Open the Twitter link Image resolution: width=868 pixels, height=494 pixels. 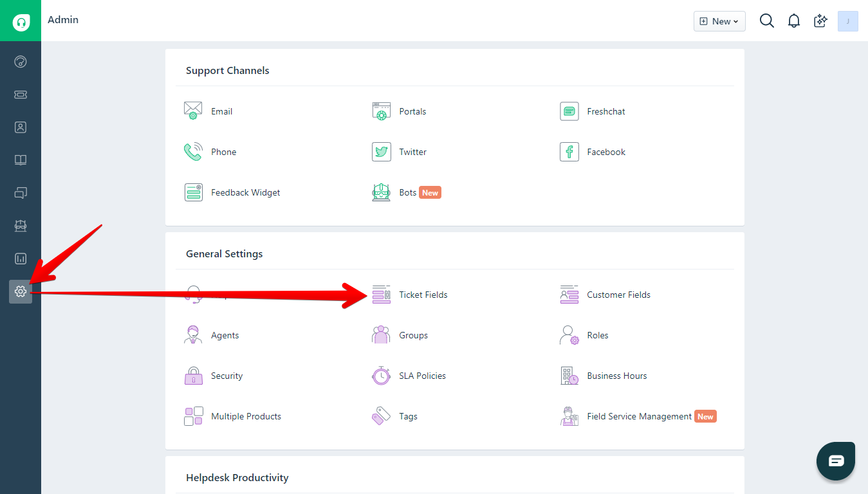pos(412,152)
